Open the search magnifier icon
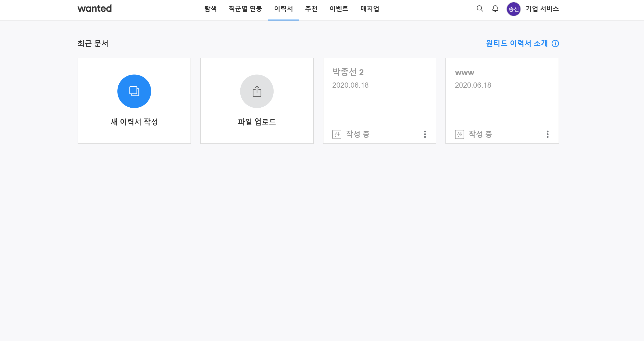Image resolution: width=644 pixels, height=341 pixels. point(480,9)
